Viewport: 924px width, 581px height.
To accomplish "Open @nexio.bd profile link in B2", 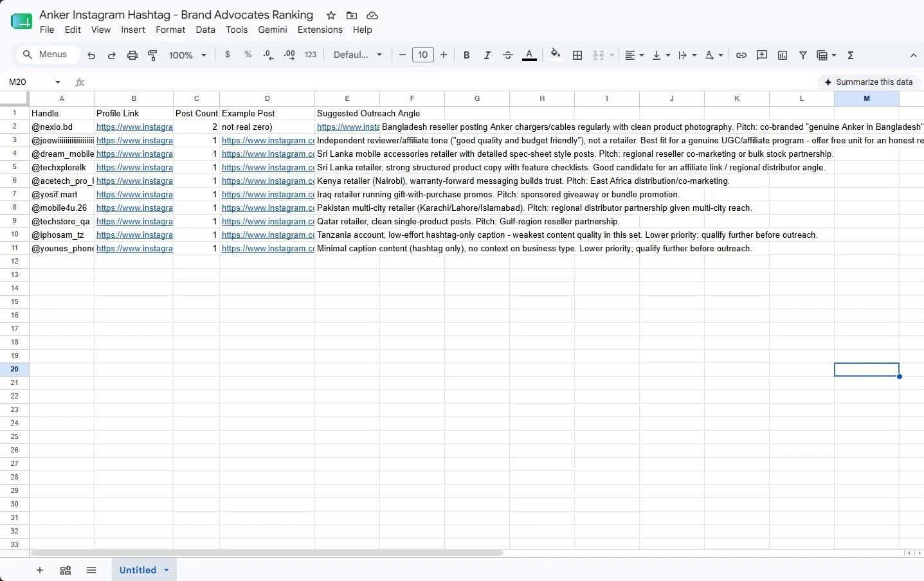I will (x=134, y=127).
